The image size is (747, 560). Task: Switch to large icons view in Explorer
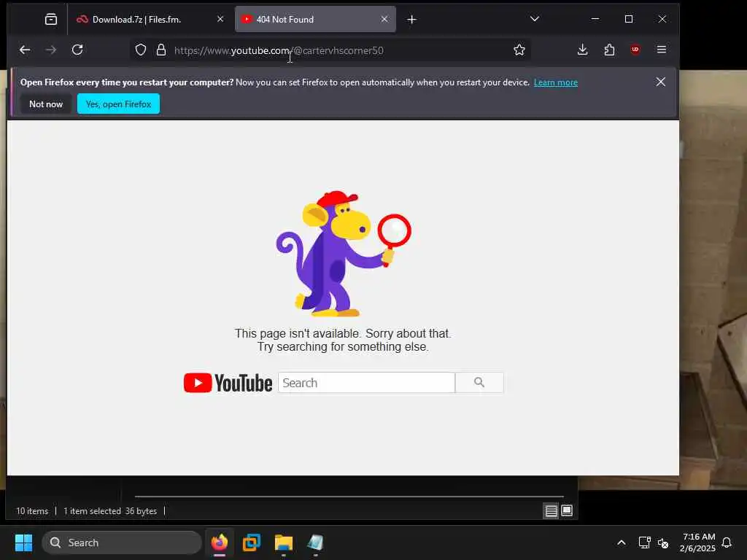click(567, 511)
